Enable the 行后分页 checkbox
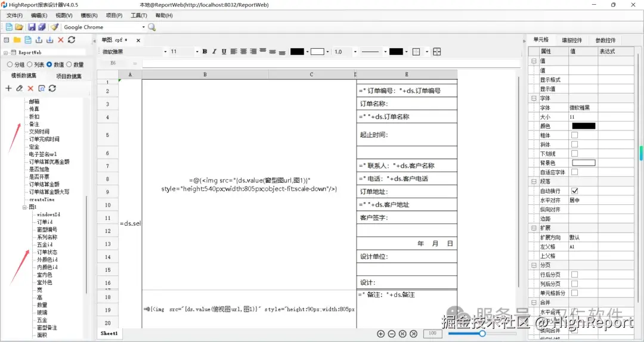 coord(575,274)
